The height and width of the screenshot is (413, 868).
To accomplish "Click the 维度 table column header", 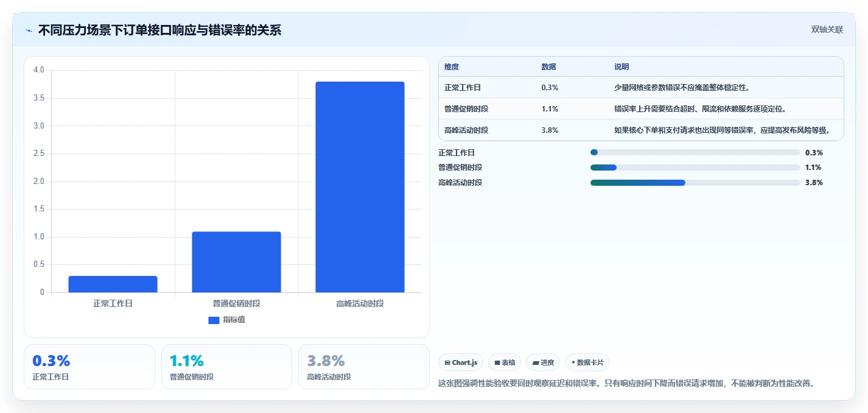I will pos(452,67).
